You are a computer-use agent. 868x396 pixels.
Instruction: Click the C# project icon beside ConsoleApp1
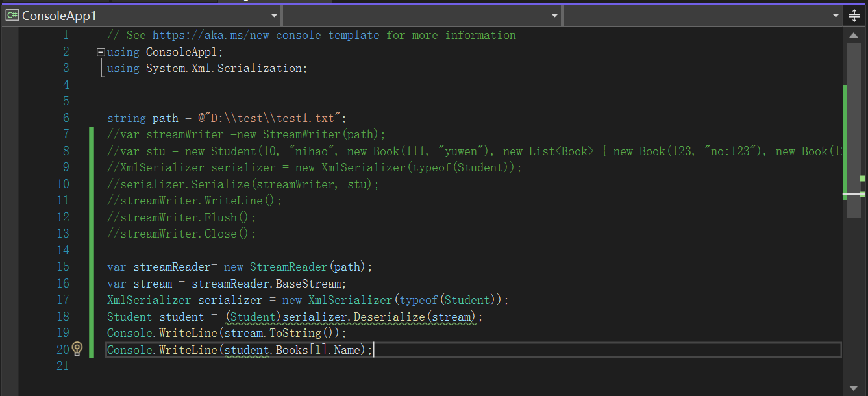tap(12, 16)
